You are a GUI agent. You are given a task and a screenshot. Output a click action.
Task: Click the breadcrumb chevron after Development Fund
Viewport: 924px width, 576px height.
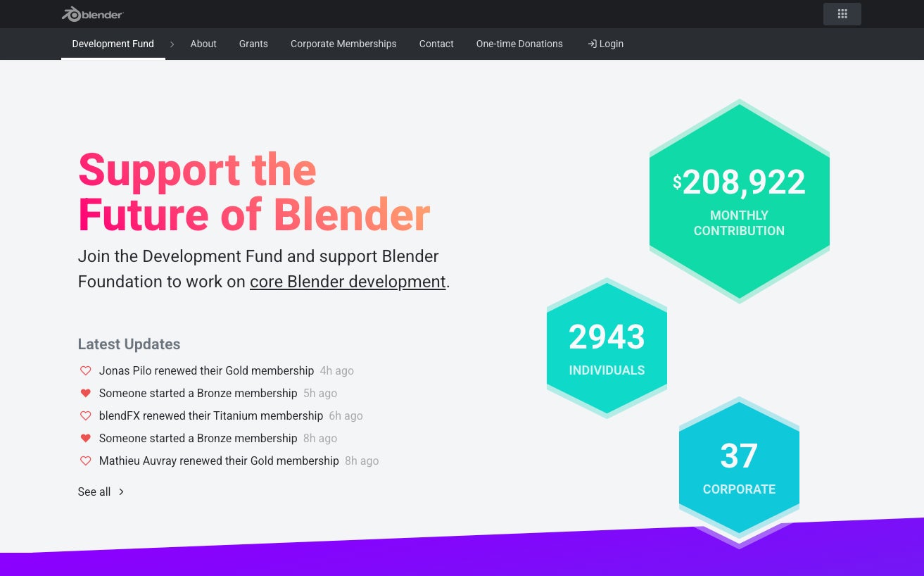point(172,44)
